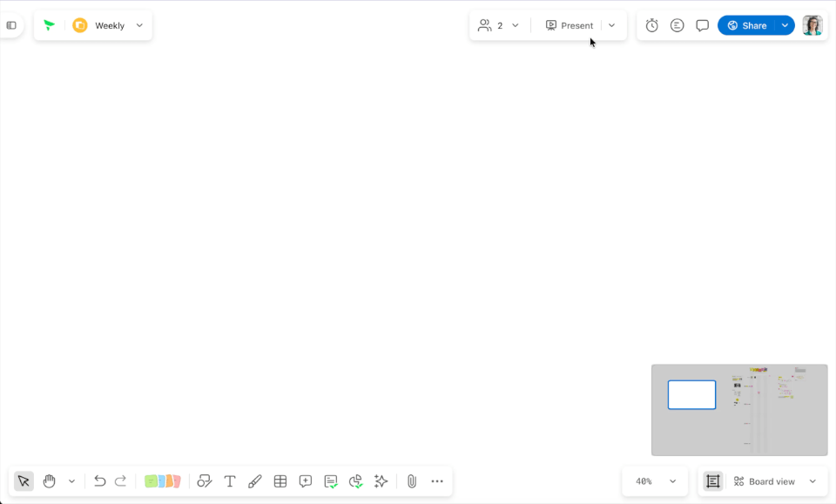Open the timer icon
836x504 pixels.
[651, 25]
